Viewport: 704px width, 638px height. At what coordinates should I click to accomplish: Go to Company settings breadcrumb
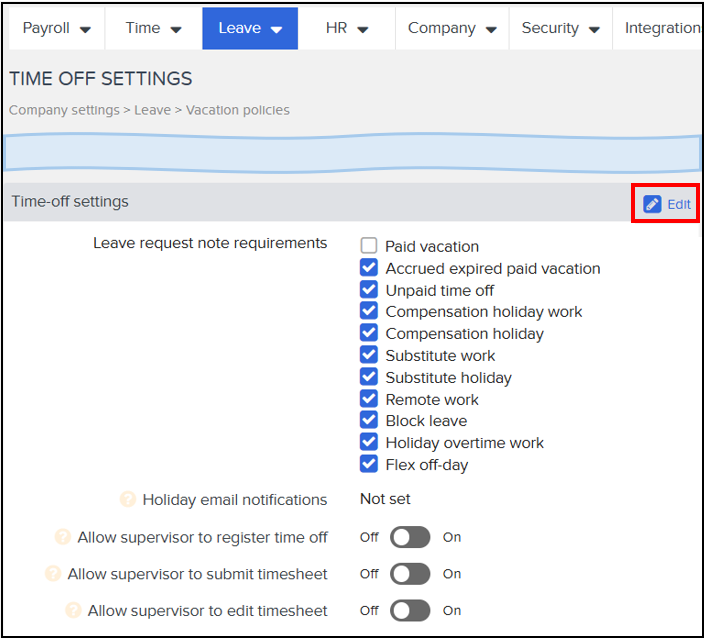(64, 110)
